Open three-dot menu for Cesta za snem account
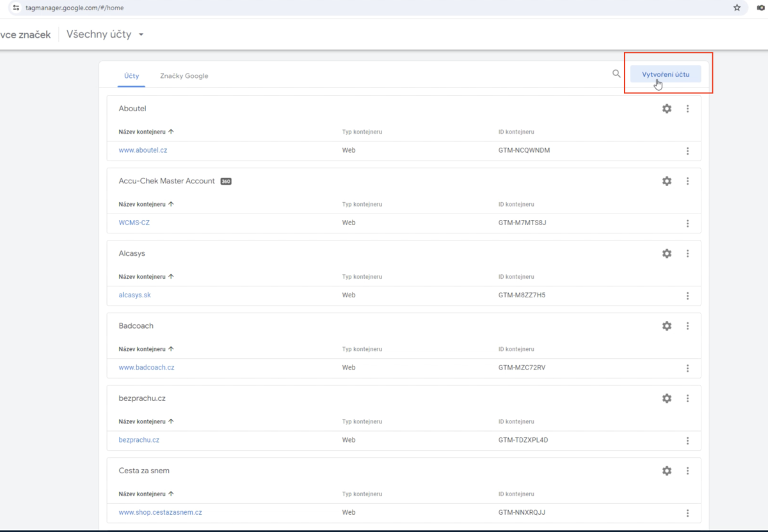 click(687, 471)
